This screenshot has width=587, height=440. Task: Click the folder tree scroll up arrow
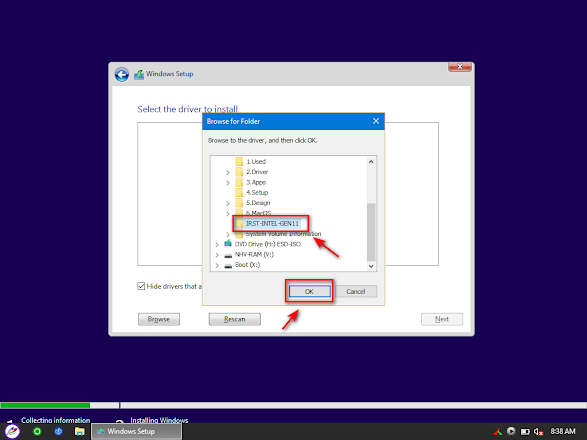click(x=371, y=161)
